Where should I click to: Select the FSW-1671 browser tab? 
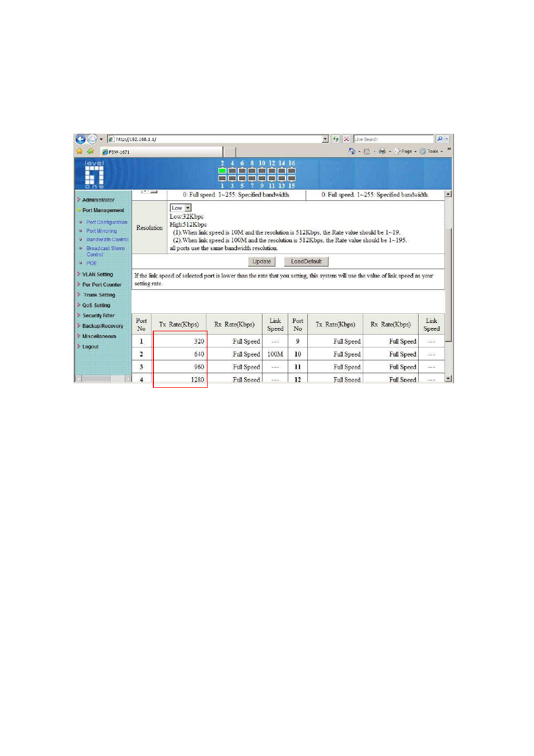click(x=161, y=152)
